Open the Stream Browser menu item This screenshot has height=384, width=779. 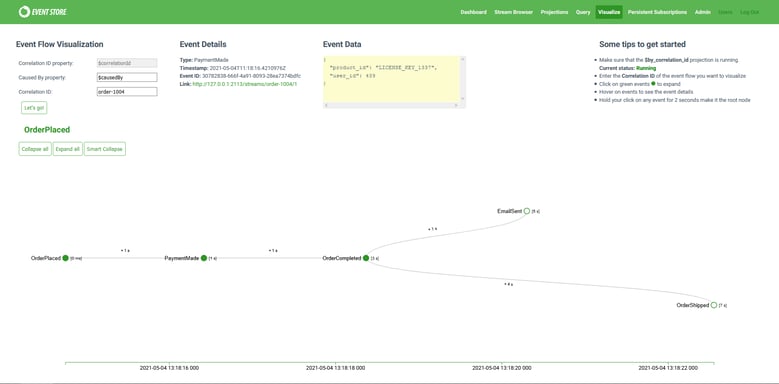coord(514,12)
